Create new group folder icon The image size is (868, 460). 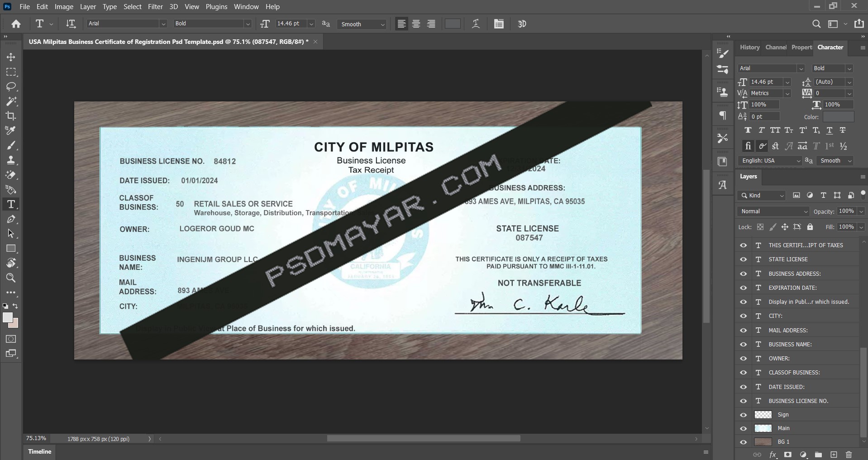(x=818, y=455)
